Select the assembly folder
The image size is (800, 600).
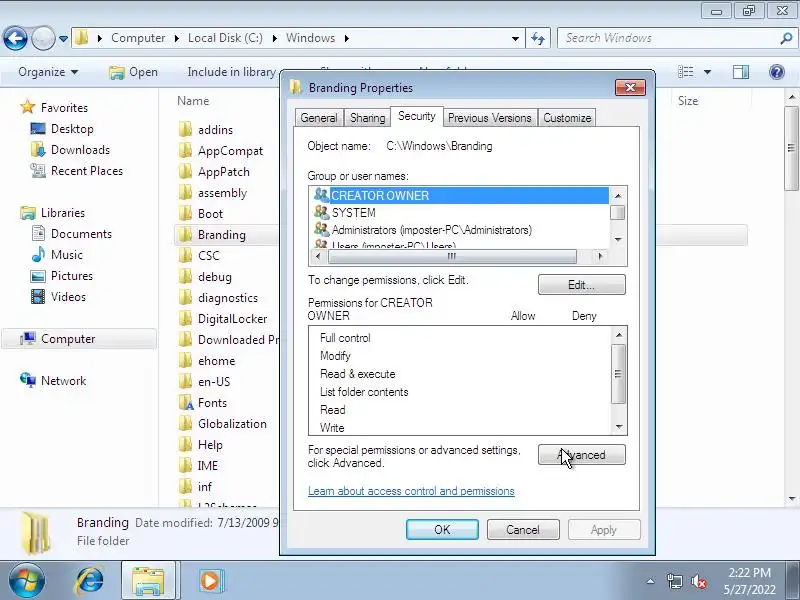212,193
